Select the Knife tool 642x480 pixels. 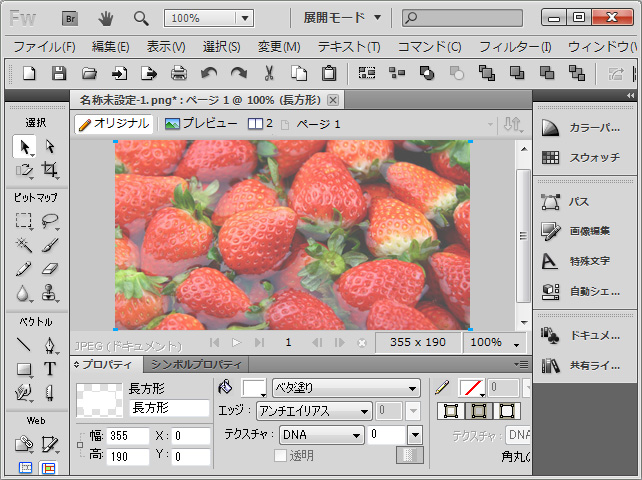tap(50, 392)
